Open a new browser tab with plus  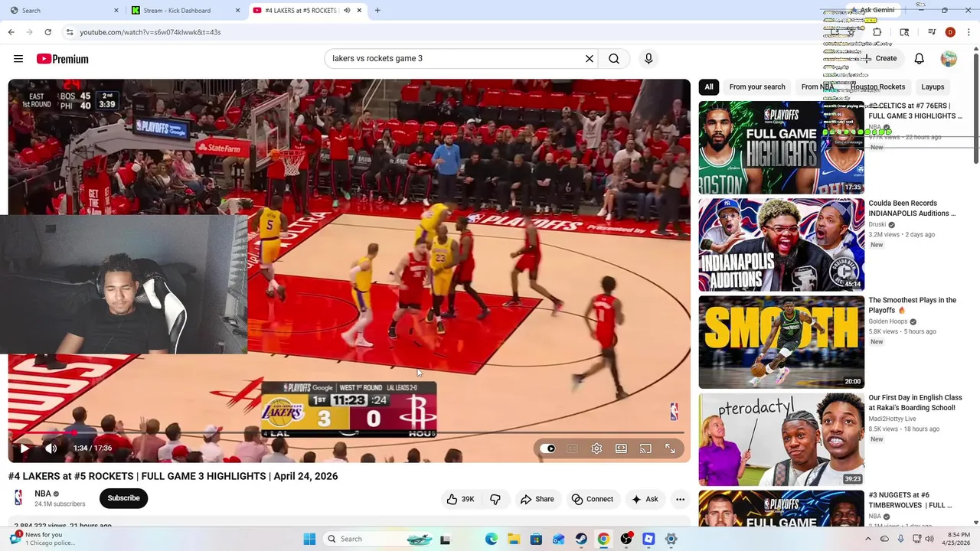click(x=377, y=10)
